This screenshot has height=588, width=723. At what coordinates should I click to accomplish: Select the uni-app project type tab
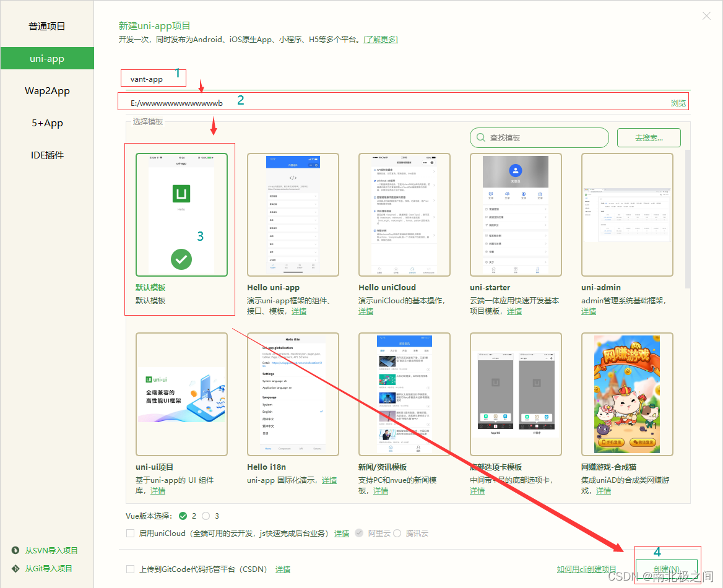point(47,59)
